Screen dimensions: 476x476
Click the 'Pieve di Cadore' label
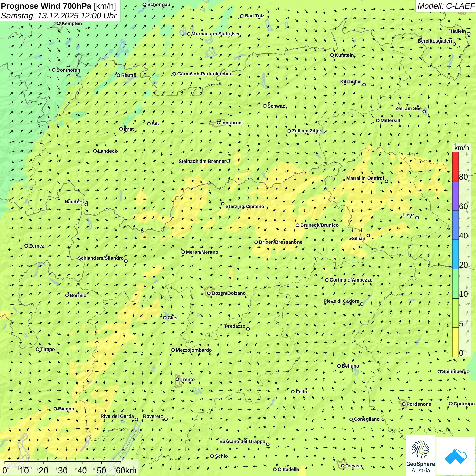[x=341, y=301]
